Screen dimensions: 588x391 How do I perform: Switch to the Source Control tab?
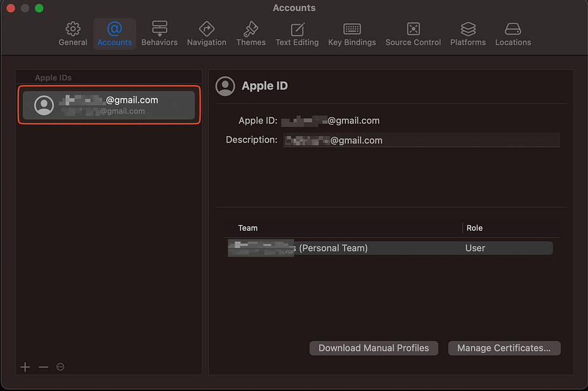pyautogui.click(x=413, y=34)
